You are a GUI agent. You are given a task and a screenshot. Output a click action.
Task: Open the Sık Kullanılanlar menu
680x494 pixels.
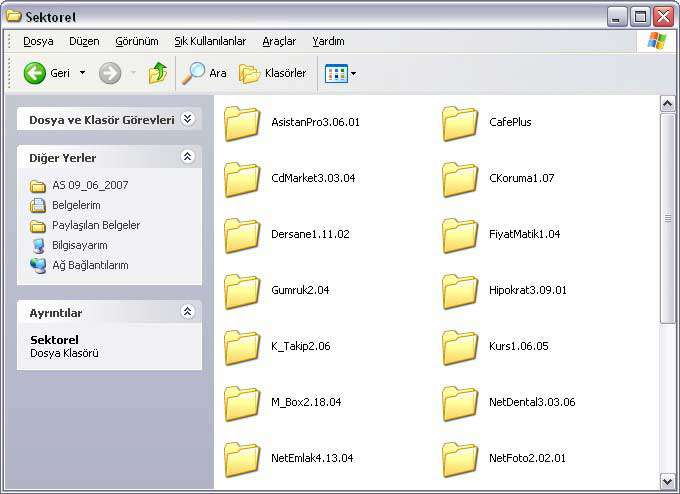[x=210, y=41]
